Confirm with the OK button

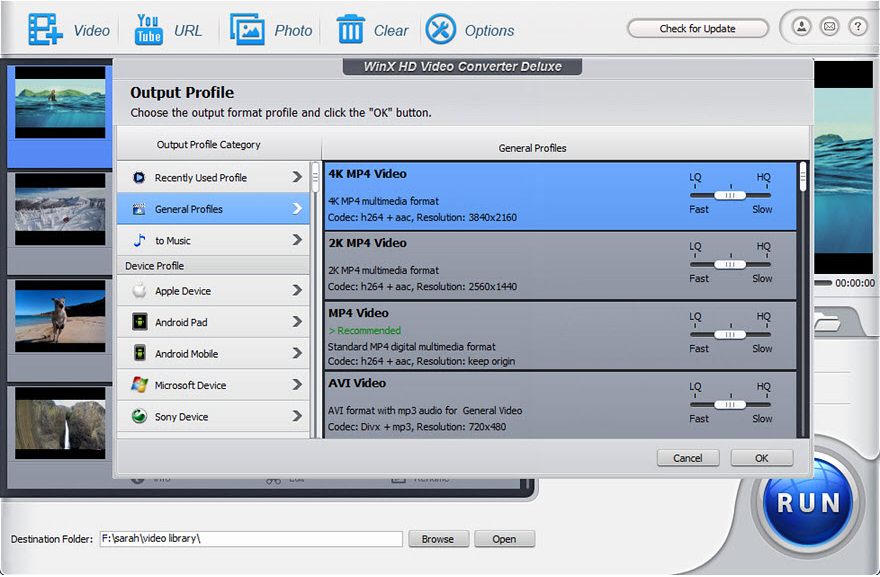tap(762, 458)
